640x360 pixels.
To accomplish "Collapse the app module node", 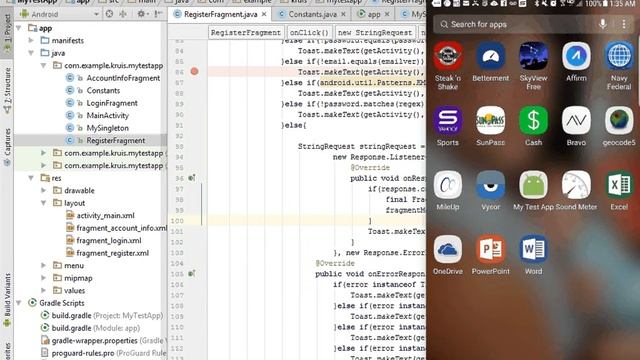I will click(19, 28).
